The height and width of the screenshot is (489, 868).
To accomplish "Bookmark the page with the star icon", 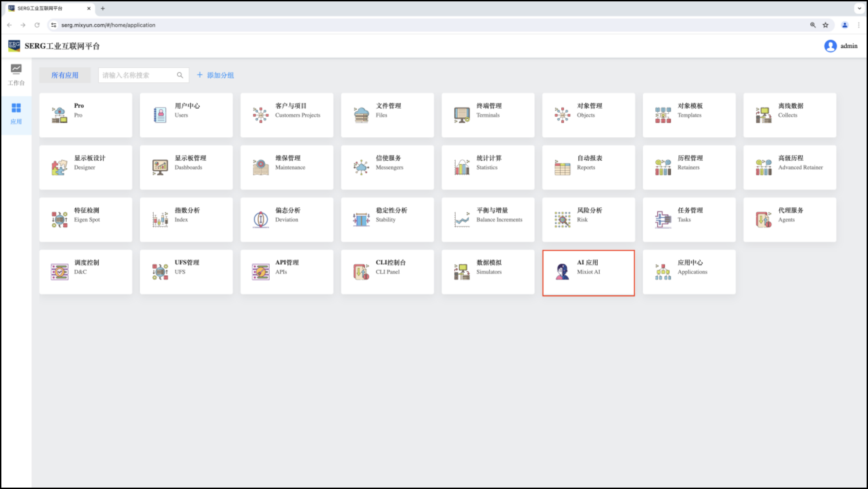I will pos(825,25).
